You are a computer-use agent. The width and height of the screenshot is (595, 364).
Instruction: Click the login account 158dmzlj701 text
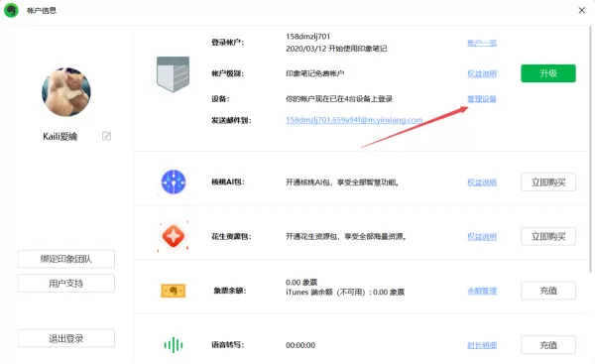(x=308, y=37)
